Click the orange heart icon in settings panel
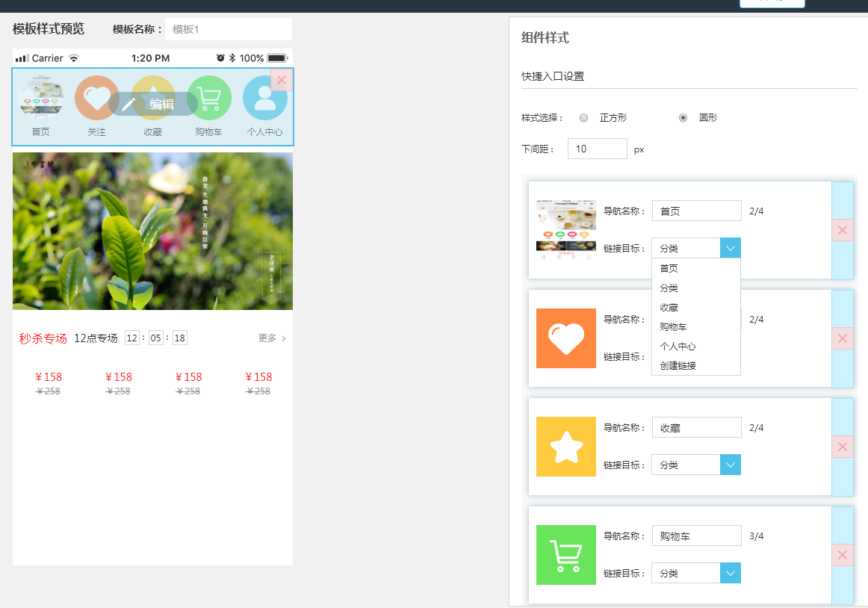868x608 pixels. coord(565,338)
